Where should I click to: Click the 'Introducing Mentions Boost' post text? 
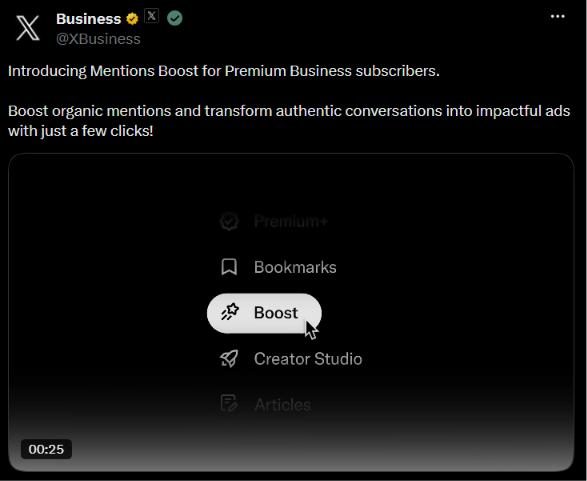tap(223, 71)
